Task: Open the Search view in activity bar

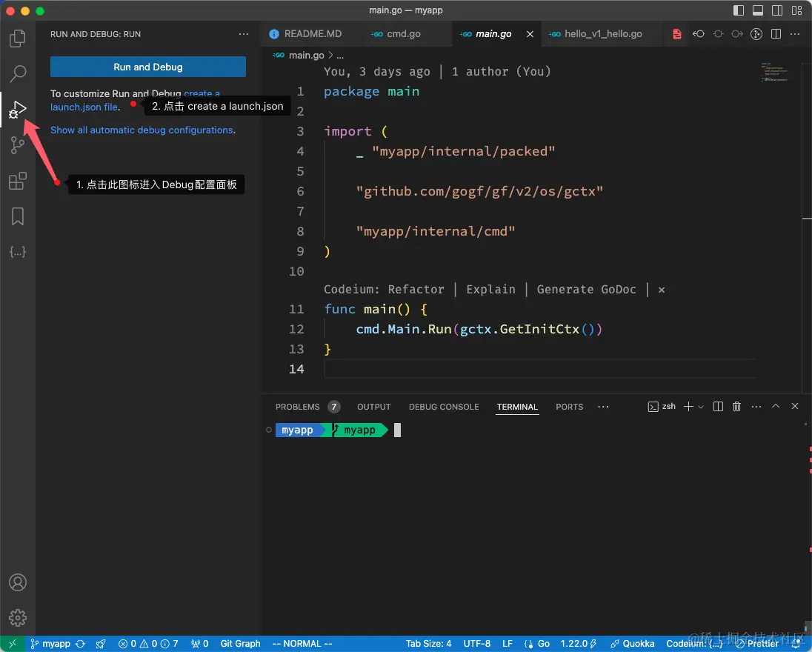Action: [x=18, y=73]
